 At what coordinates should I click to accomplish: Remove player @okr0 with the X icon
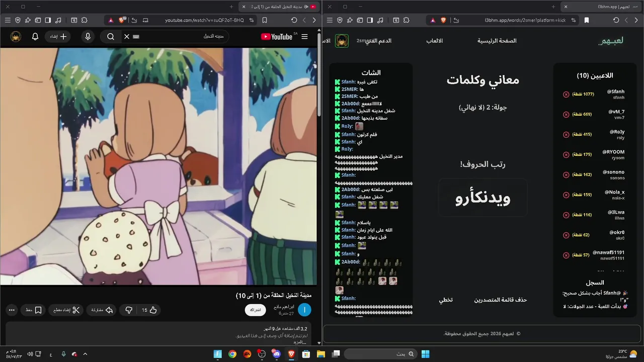point(566,235)
